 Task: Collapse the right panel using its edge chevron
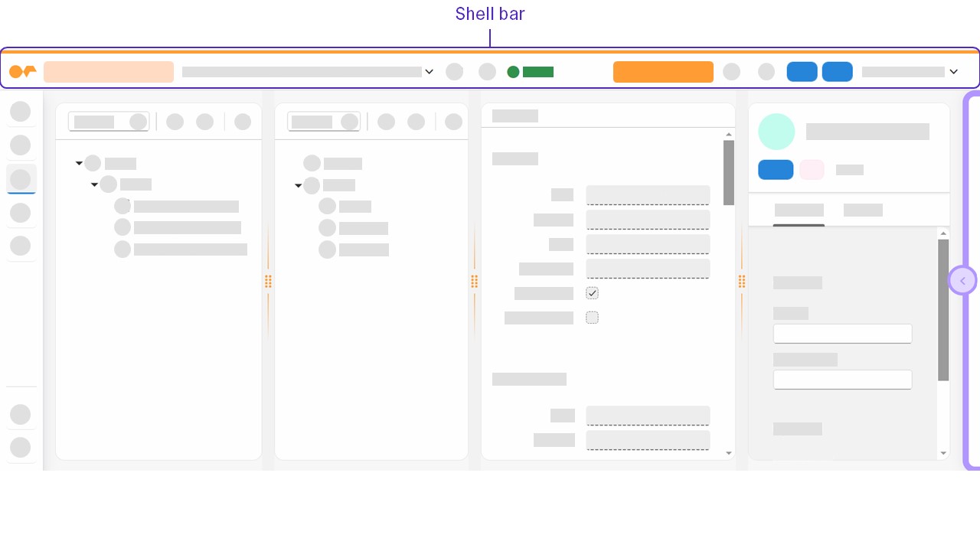click(962, 280)
